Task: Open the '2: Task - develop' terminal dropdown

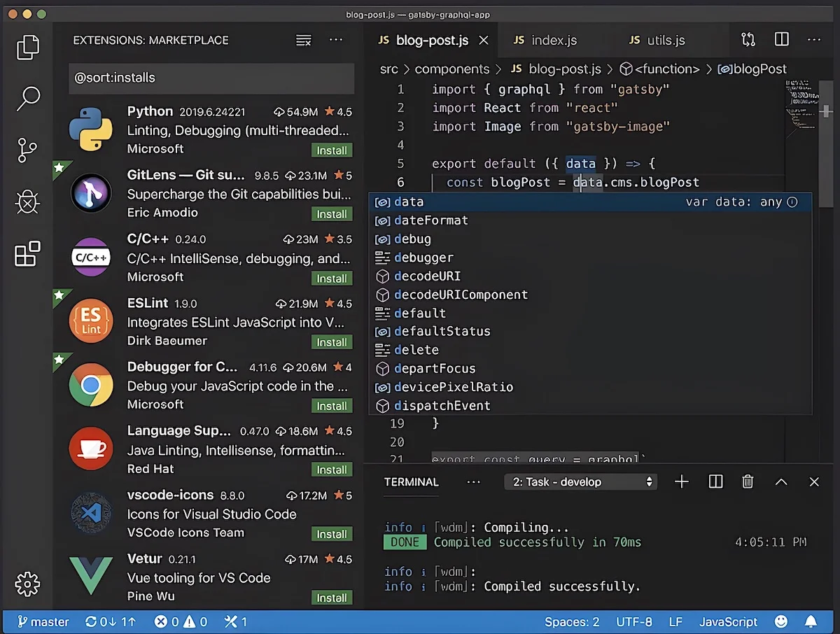Action: [x=580, y=481]
